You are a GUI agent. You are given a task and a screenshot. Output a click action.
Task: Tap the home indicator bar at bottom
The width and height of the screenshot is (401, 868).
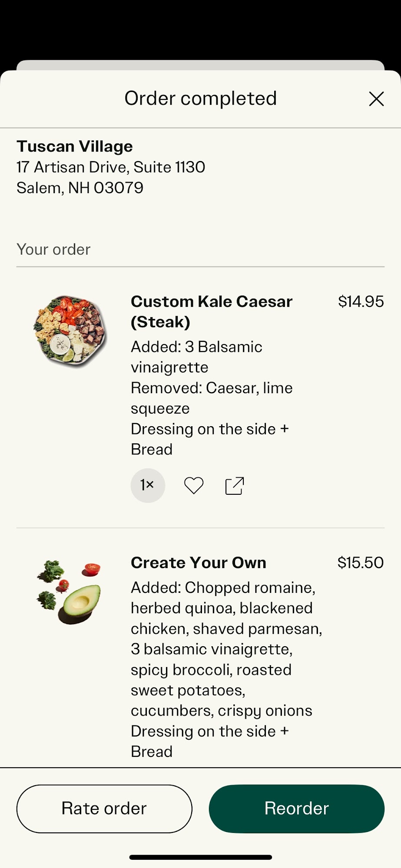[201, 857]
